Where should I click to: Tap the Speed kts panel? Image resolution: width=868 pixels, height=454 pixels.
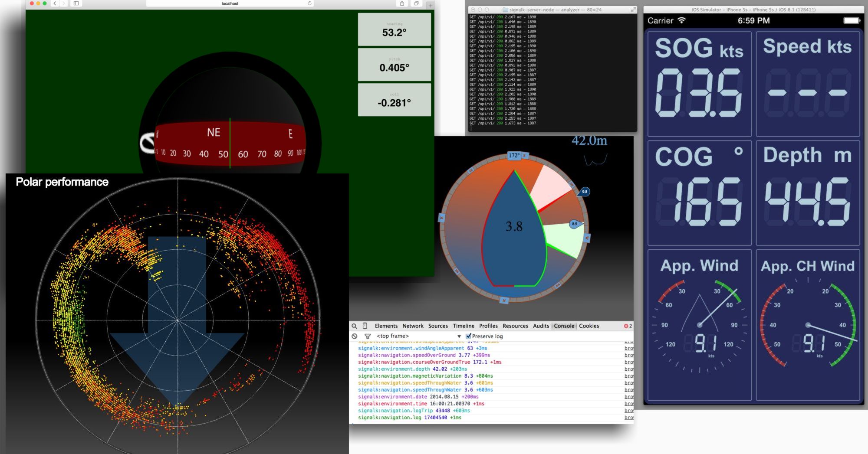tap(808, 84)
